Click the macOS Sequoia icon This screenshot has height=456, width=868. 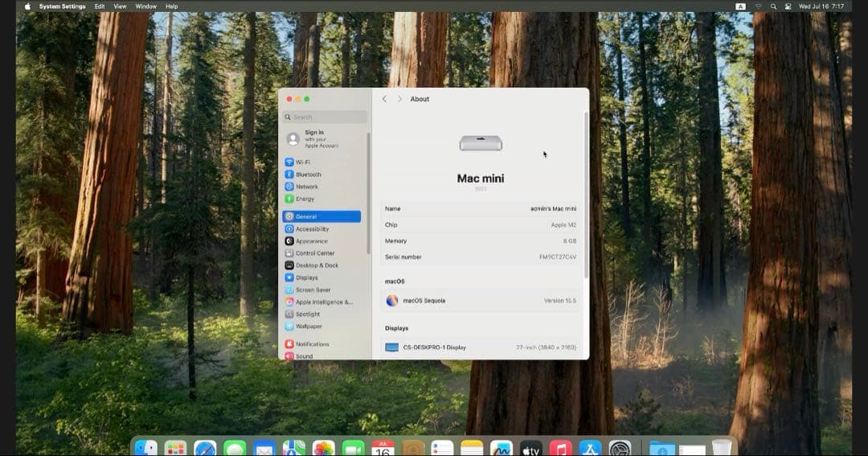pos(392,300)
